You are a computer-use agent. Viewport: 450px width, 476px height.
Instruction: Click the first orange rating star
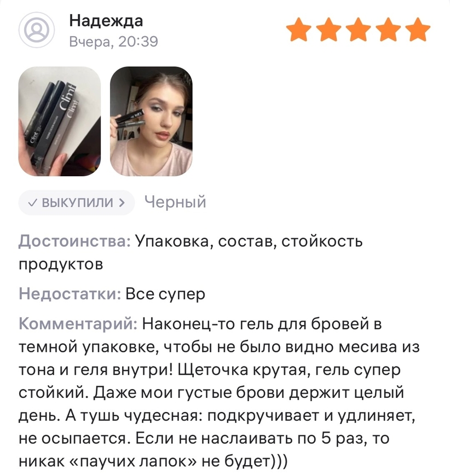coord(299,29)
